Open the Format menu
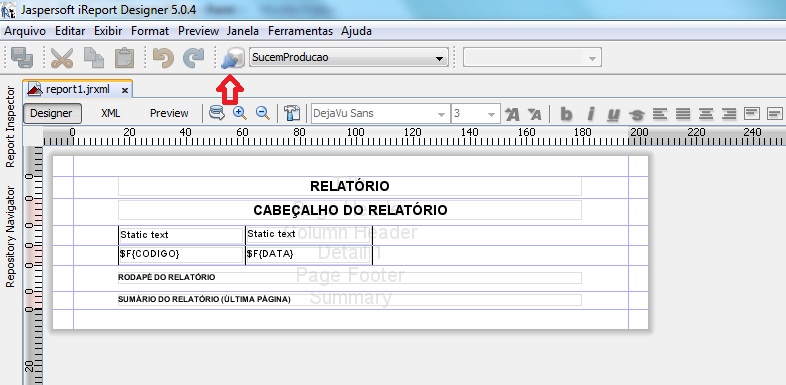 (x=150, y=31)
